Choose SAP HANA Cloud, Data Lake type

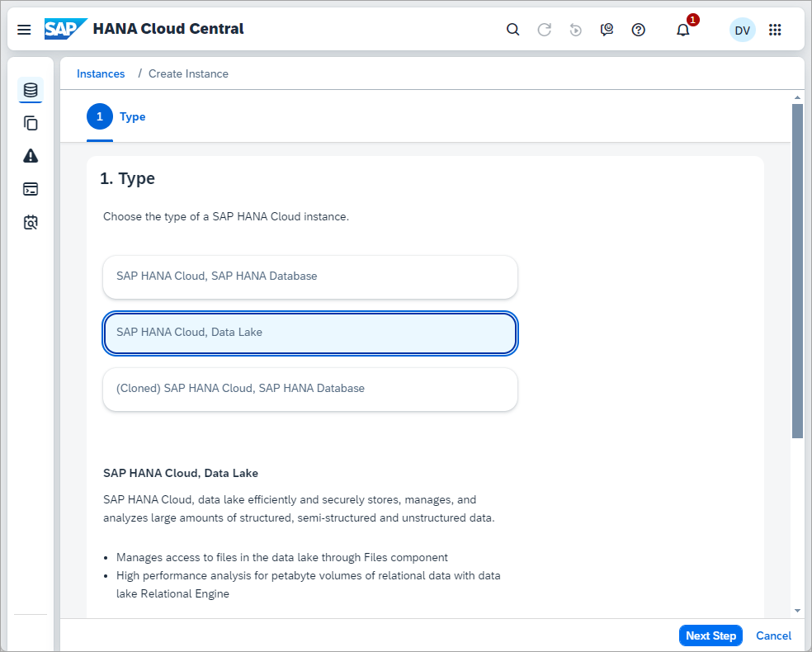pos(310,333)
